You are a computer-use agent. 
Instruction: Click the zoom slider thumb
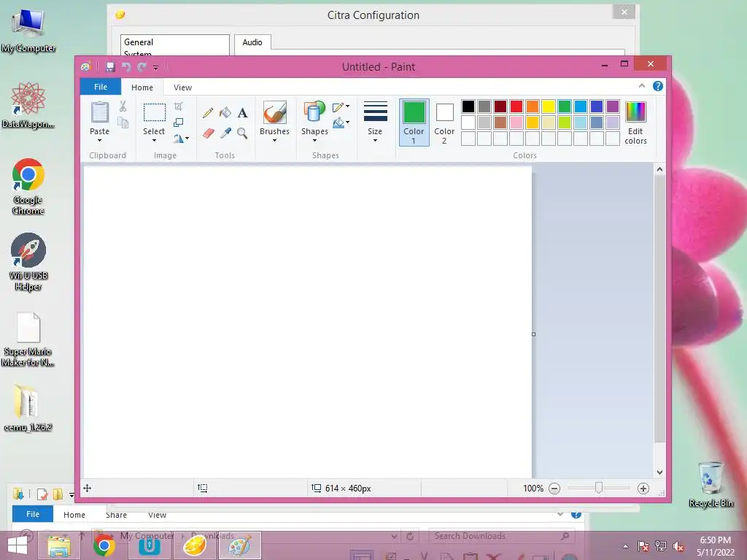(x=599, y=488)
